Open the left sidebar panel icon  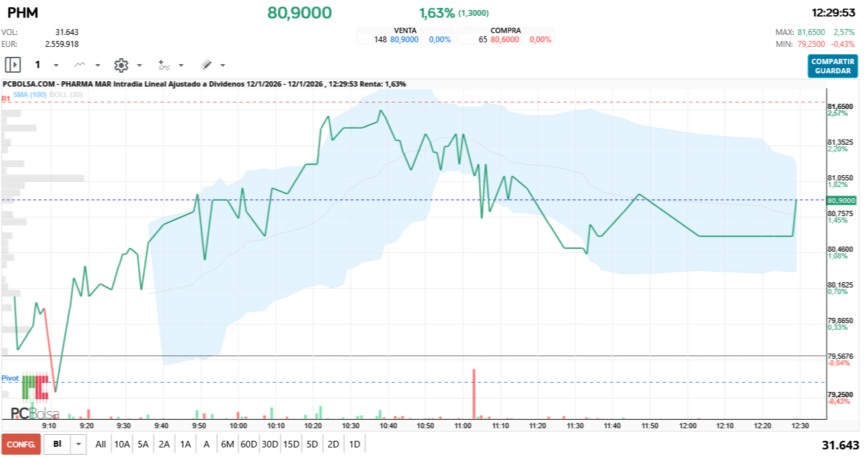(x=13, y=65)
